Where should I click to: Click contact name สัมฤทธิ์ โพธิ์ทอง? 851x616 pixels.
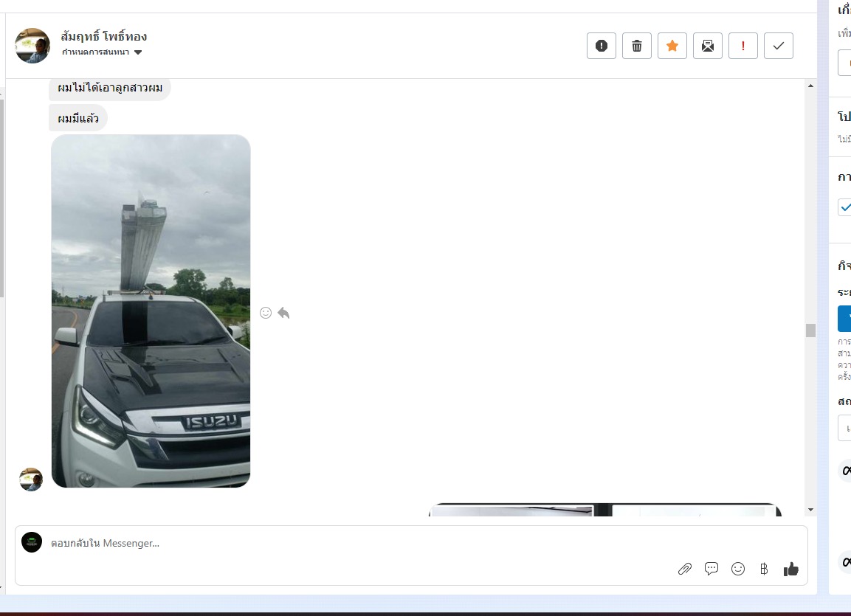(103, 36)
